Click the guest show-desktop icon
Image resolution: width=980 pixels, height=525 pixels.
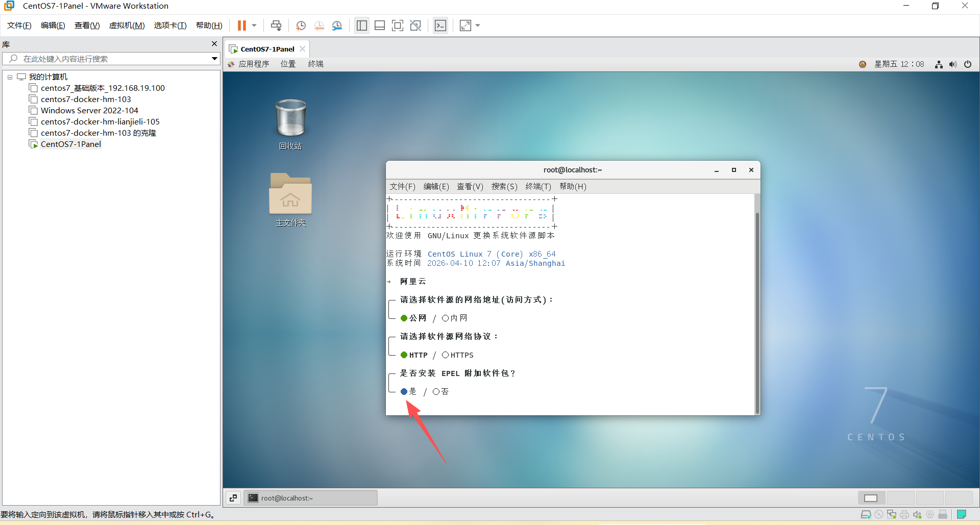(233, 498)
